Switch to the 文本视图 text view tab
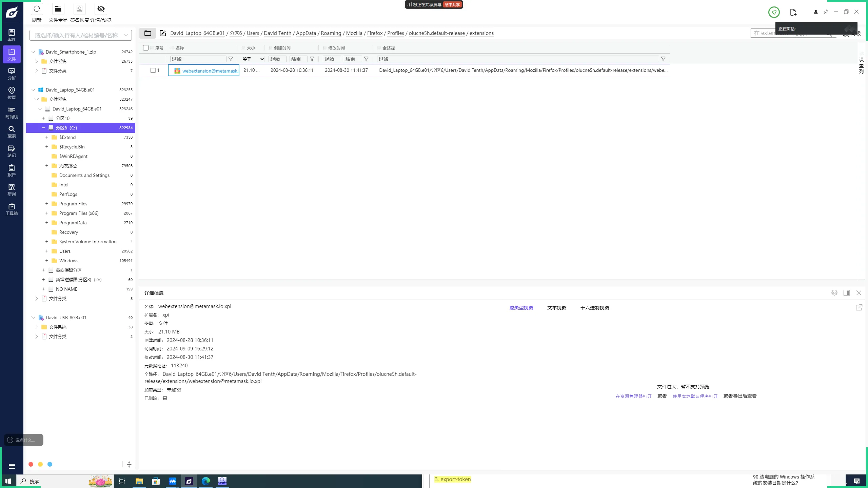The width and height of the screenshot is (868, 488). [x=557, y=308]
